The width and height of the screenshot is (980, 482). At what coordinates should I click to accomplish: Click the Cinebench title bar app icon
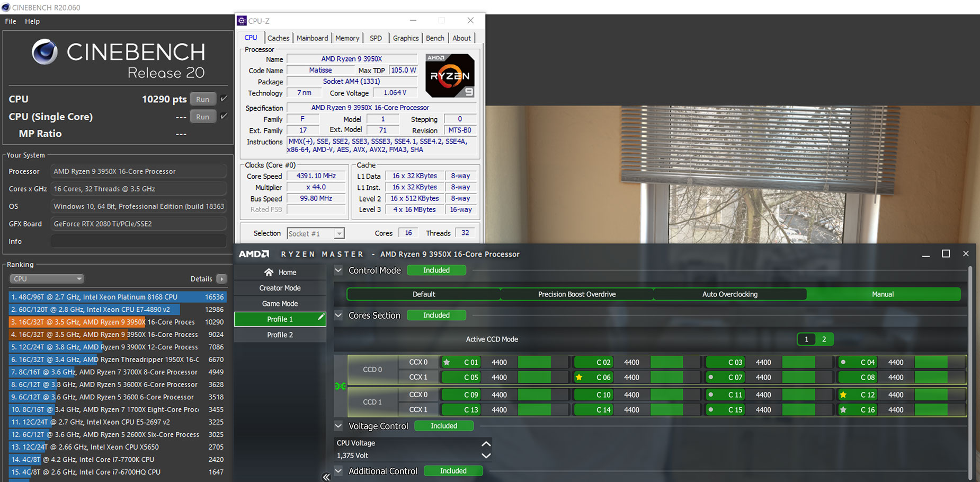(x=6, y=7)
